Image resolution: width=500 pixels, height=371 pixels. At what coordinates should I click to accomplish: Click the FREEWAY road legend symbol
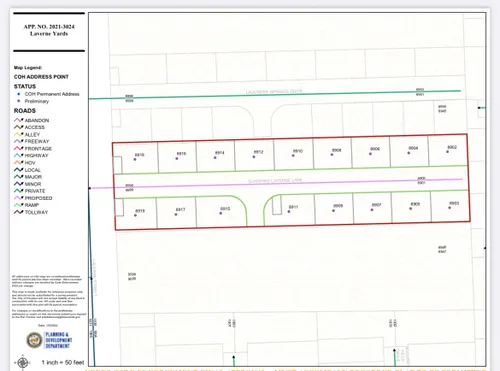pos(19,141)
